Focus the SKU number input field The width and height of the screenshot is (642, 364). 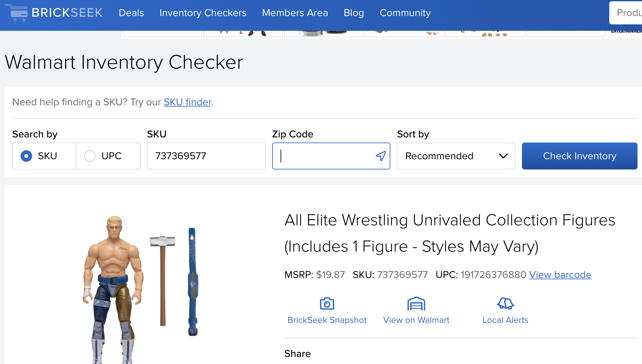(206, 156)
